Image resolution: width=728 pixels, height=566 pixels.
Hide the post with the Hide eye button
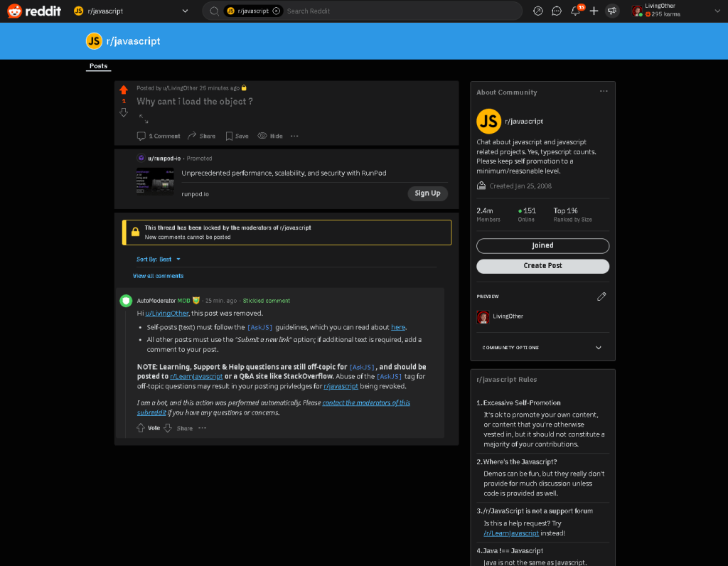pos(270,136)
